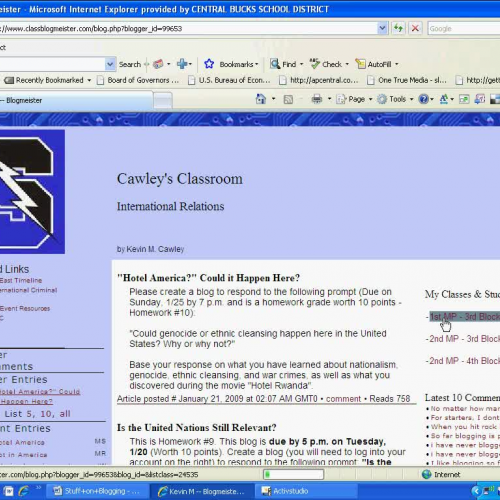Viewport: 500px width, 500px height.
Task: Open the Home icon dropdown arrow
Action: coord(274,99)
